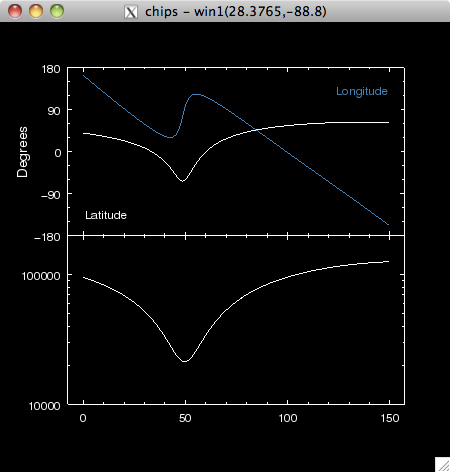This screenshot has height=472, width=450.
Task: Click the Degrees y-axis label
Action: pyautogui.click(x=23, y=152)
